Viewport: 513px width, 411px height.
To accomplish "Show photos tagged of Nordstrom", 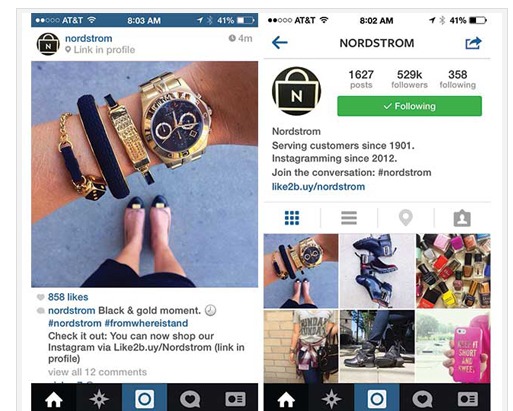I will (462, 218).
